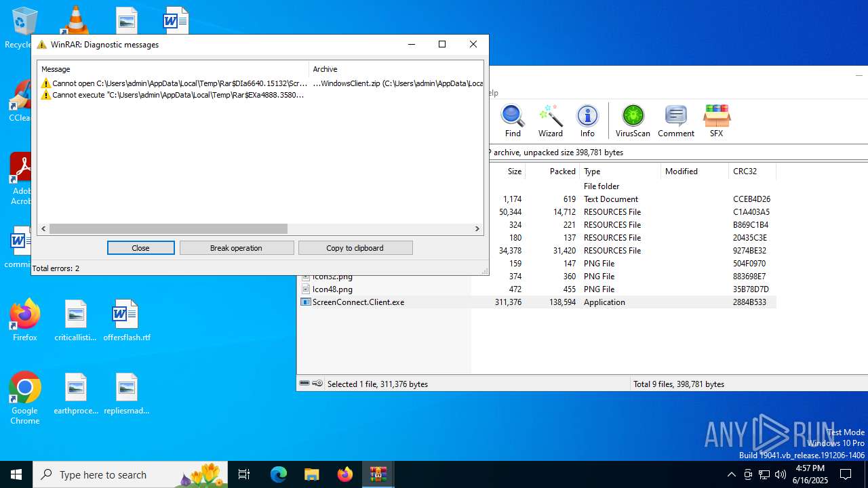This screenshot has width=868, height=488.
Task: Click the 'Total errors: 2' status text
Action: pos(56,268)
